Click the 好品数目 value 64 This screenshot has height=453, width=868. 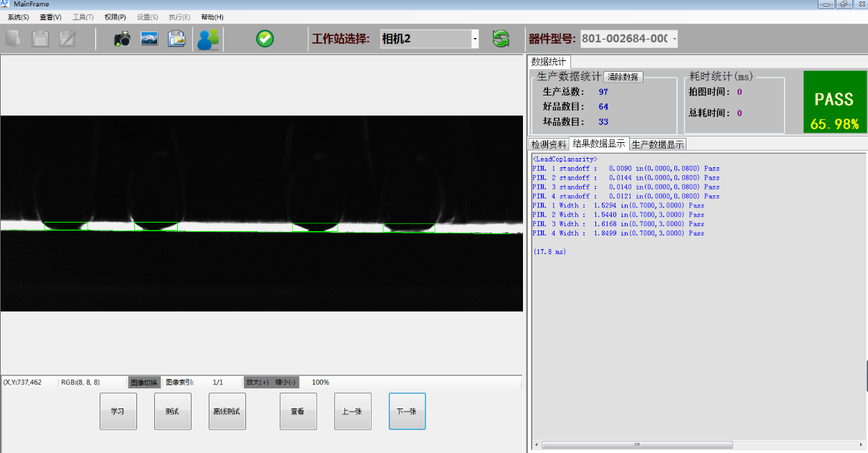coord(603,107)
